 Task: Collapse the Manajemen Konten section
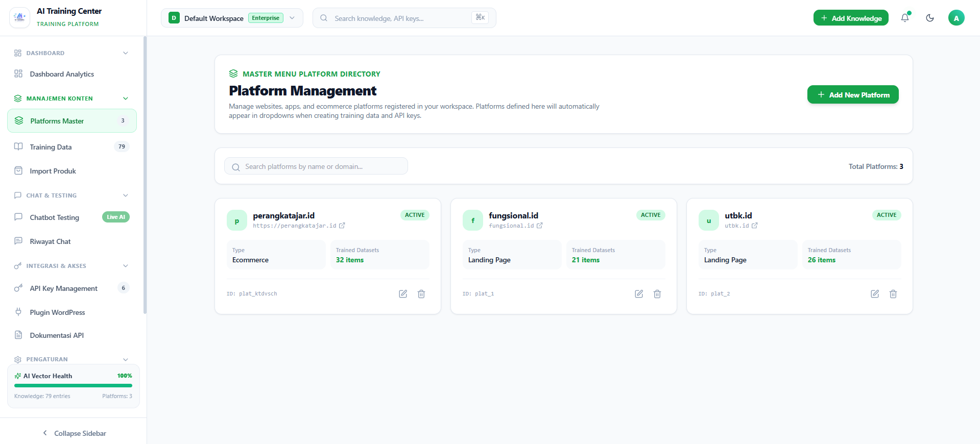[x=126, y=98]
